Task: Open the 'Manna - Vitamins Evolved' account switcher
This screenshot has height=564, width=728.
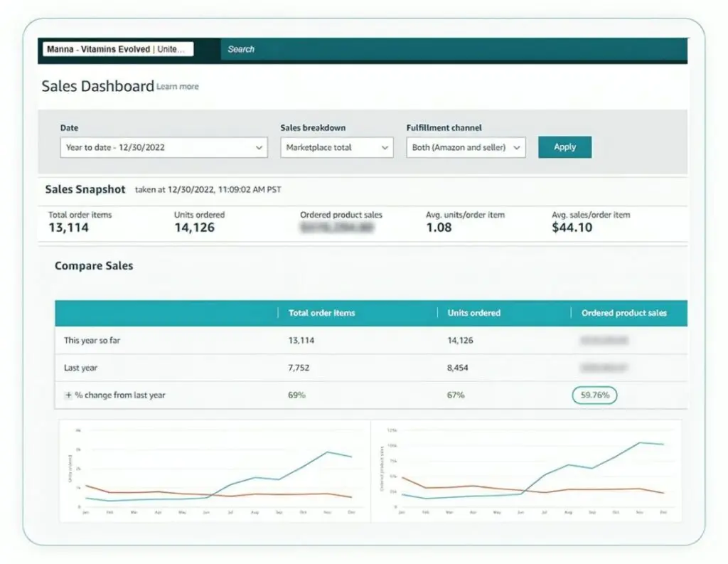Action: coord(117,49)
